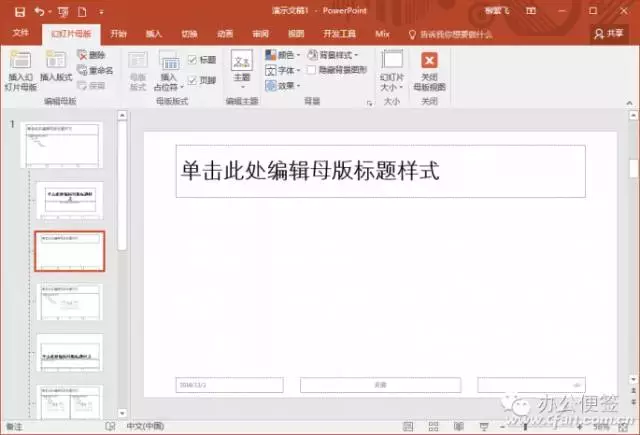Click the tell-me search box with lightbulb
This screenshot has height=435, width=640.
[451, 34]
